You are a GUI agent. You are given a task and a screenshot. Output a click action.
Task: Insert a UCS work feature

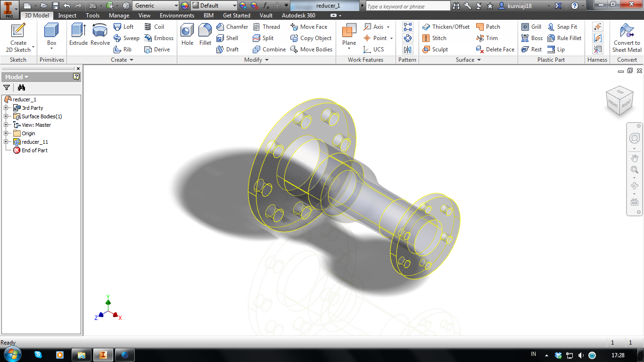374,49
